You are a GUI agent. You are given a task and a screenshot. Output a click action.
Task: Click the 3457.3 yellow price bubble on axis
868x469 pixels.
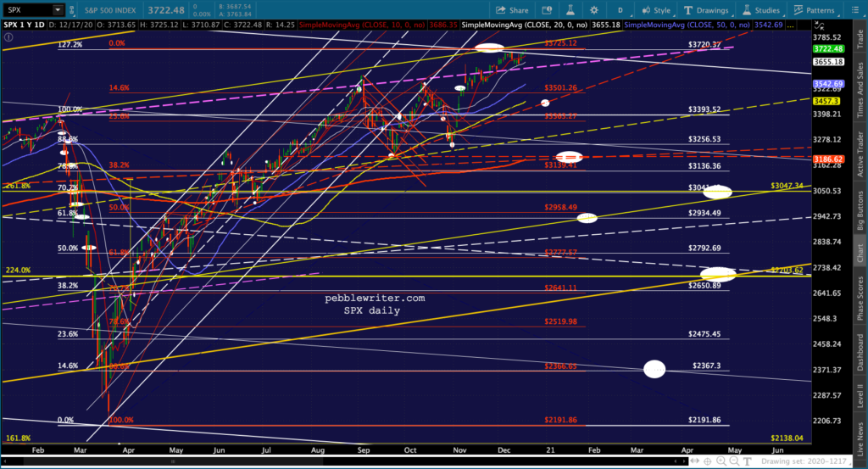(x=826, y=101)
